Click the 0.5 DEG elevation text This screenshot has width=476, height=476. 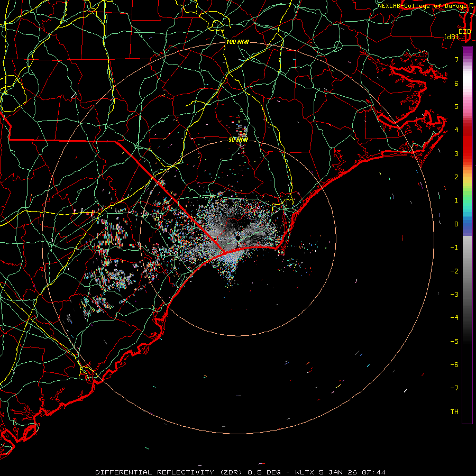pos(264,472)
